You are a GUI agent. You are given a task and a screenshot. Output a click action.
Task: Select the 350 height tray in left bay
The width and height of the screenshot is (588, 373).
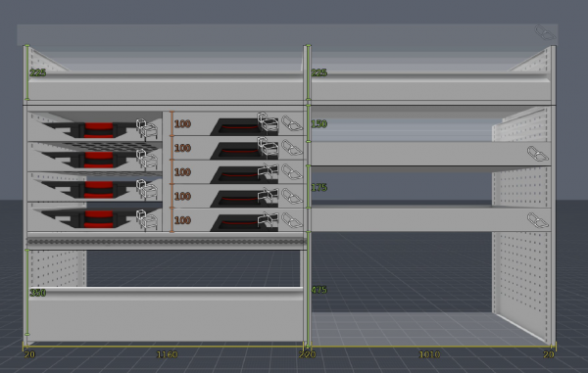[166, 314]
